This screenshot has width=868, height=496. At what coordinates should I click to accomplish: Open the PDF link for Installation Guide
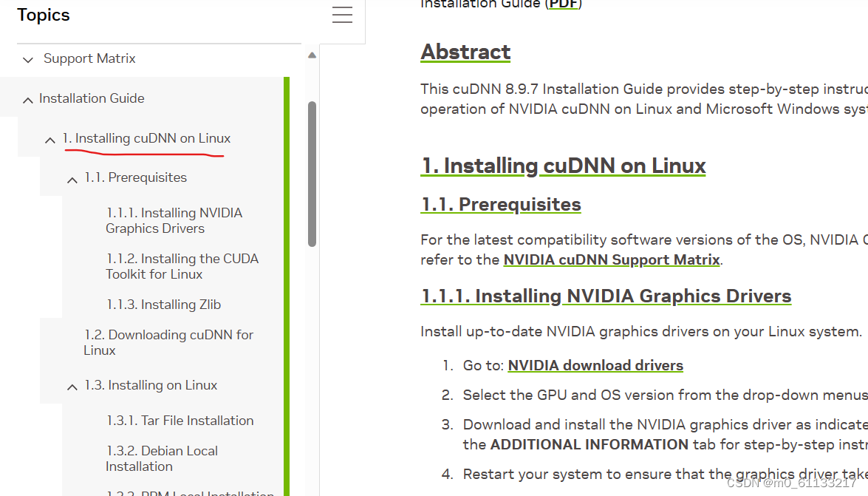563,4
